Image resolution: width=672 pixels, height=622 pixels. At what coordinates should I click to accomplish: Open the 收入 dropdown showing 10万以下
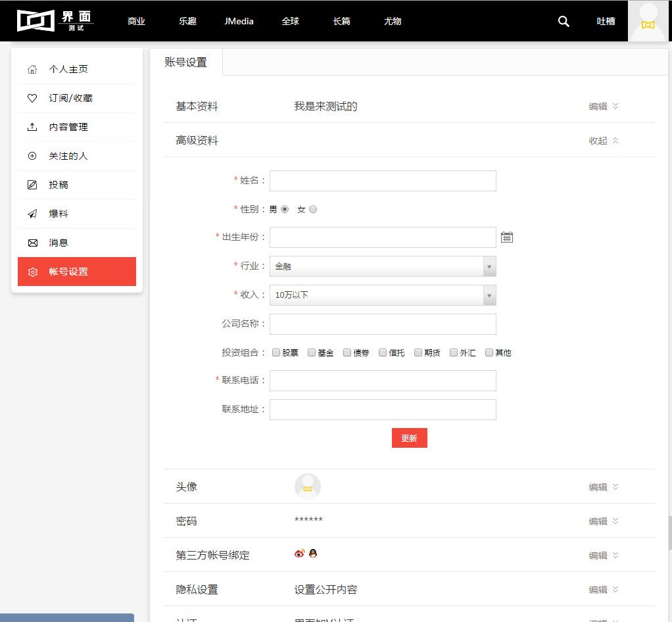coord(383,295)
